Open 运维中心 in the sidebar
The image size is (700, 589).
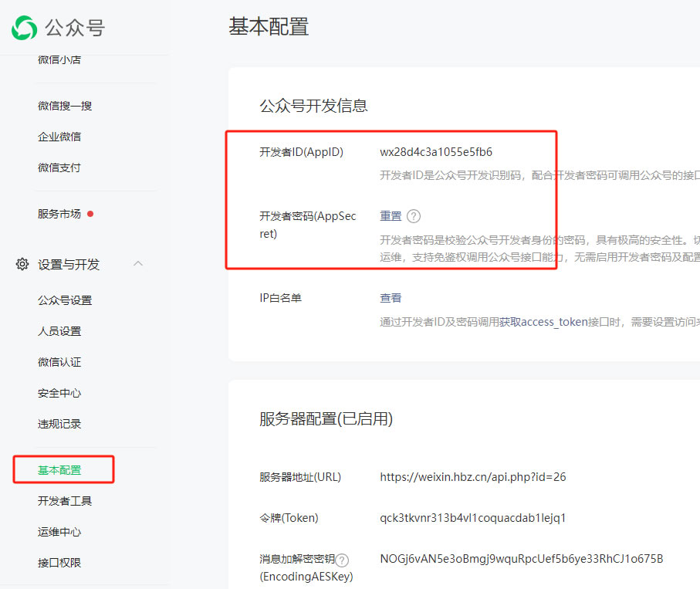59,532
